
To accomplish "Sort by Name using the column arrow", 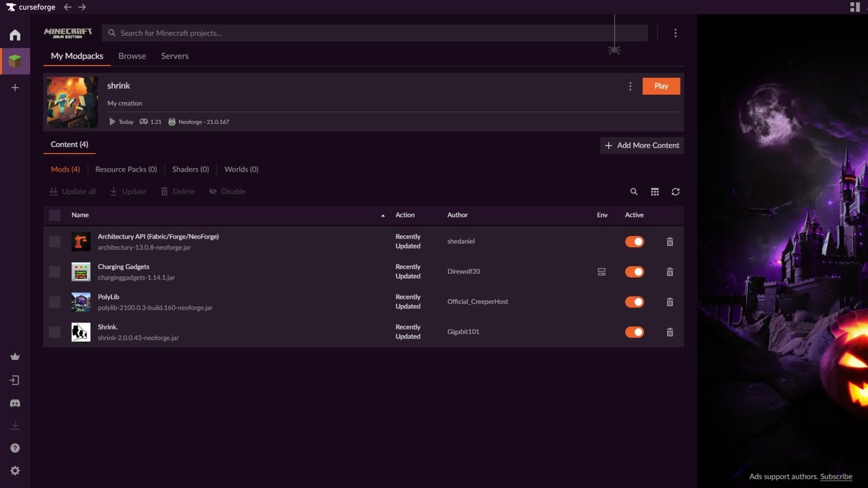I will pyautogui.click(x=383, y=216).
